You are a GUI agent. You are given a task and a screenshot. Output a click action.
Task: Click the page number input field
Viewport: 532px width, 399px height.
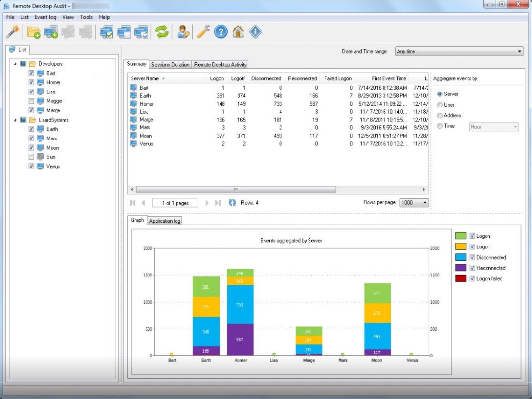click(175, 203)
